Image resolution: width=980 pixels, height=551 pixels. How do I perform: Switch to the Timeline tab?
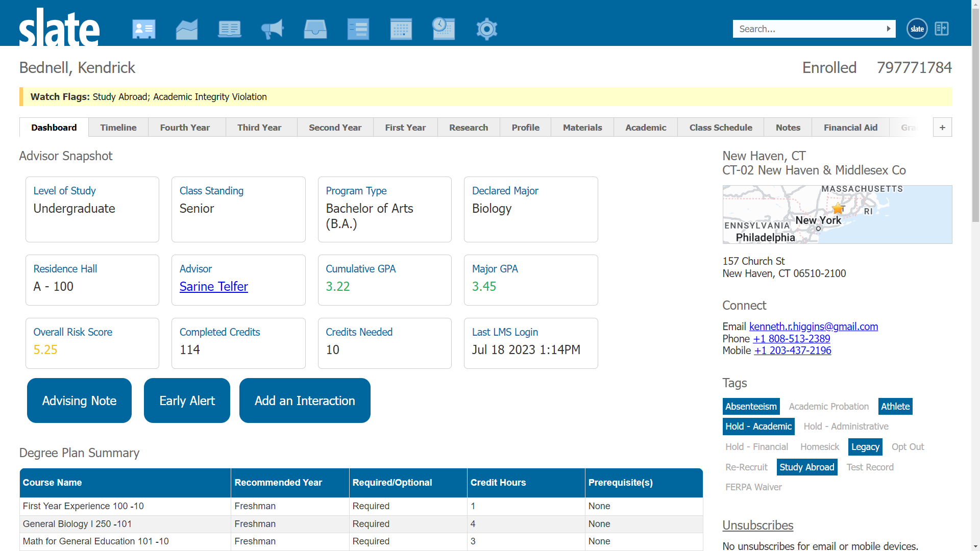(x=118, y=128)
